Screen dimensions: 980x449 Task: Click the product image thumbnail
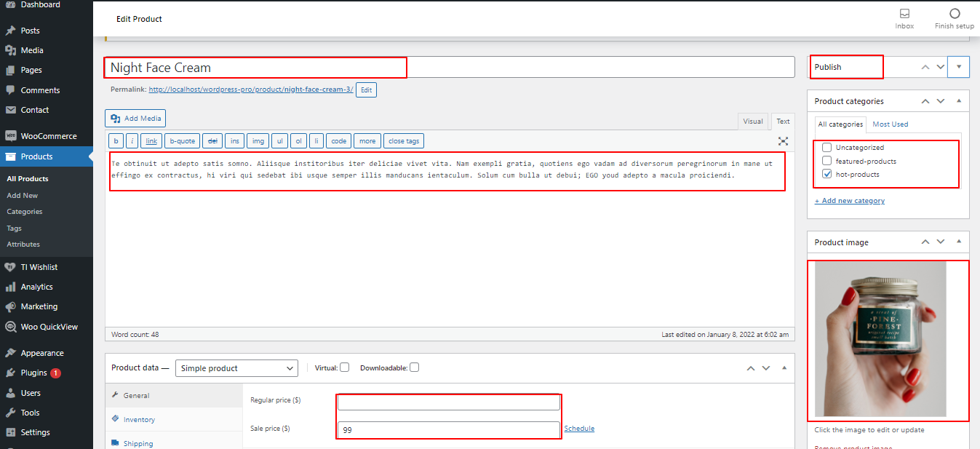(880, 339)
